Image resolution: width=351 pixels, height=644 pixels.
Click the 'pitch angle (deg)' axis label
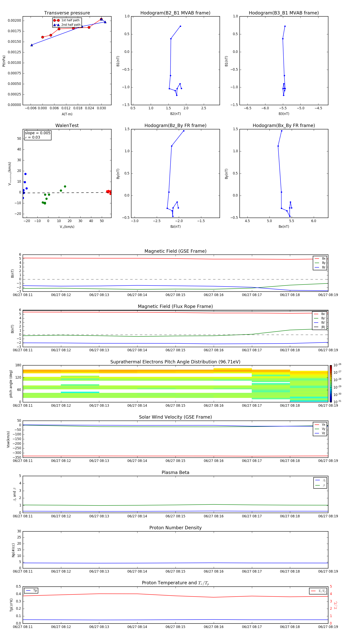11,384
